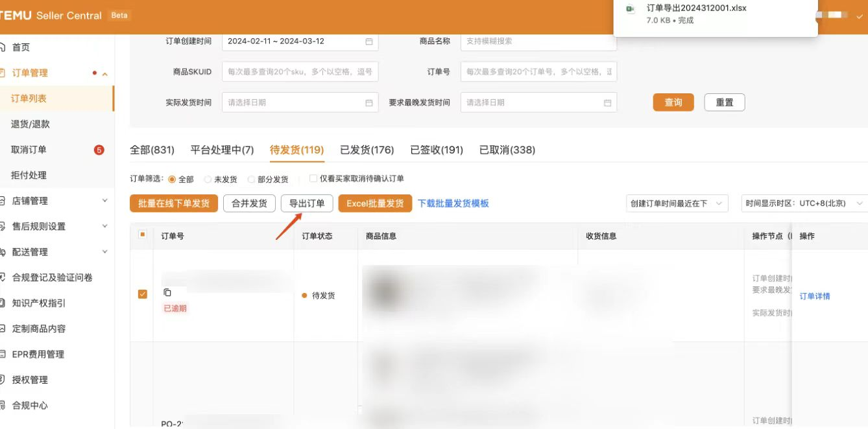Select the 部分发货 radio filter
Image resolution: width=868 pixels, height=429 pixels.
coord(251,180)
